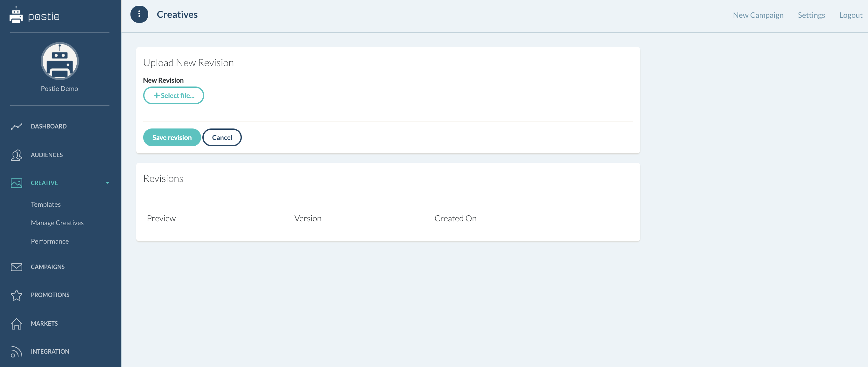Open Settings in top navigation
Image resolution: width=868 pixels, height=367 pixels.
(811, 15)
